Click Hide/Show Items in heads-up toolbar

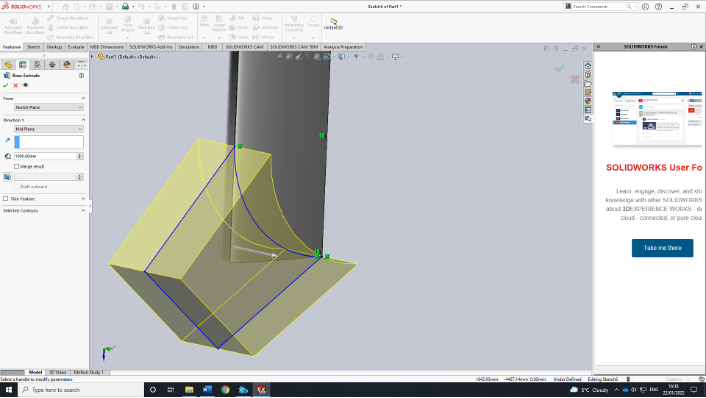[x=356, y=57]
